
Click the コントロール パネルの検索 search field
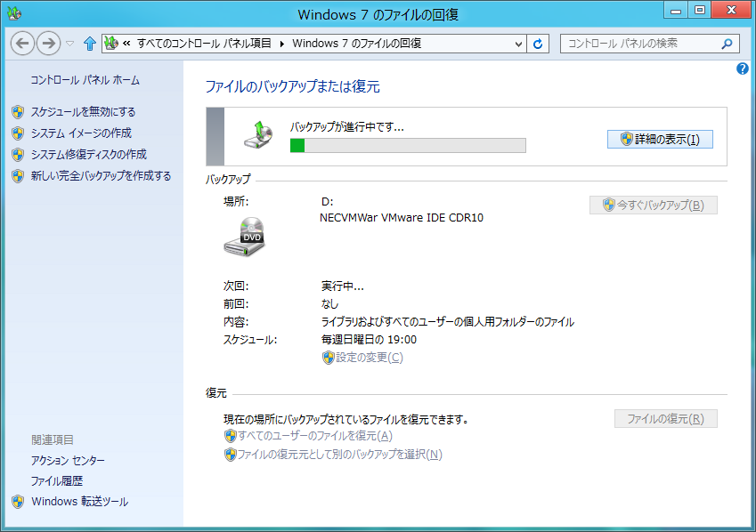pyautogui.click(x=649, y=44)
